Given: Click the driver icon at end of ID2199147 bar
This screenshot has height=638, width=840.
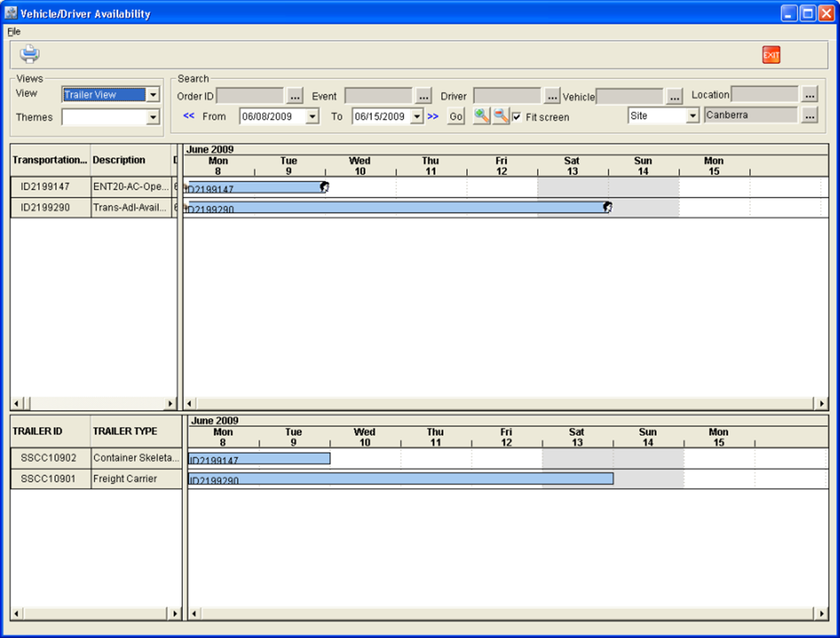Looking at the screenshot, I should click(x=324, y=186).
